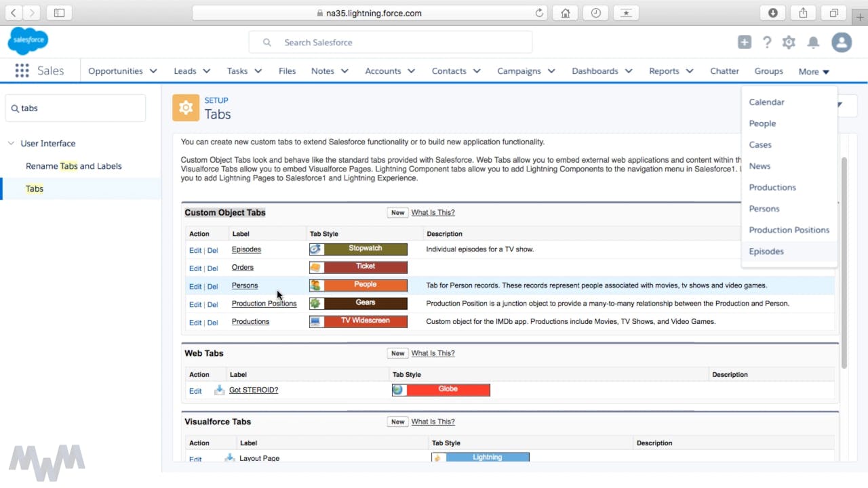This screenshot has width=868, height=488.
Task: Open Rename Tabs and Labels in sidebar
Action: 74,166
